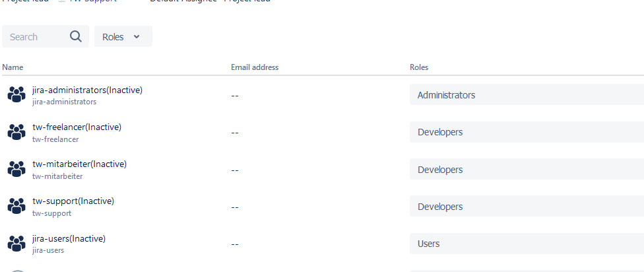This screenshot has height=272, width=644.
Task: Click the tw-freelancer group icon
Action: (16, 132)
